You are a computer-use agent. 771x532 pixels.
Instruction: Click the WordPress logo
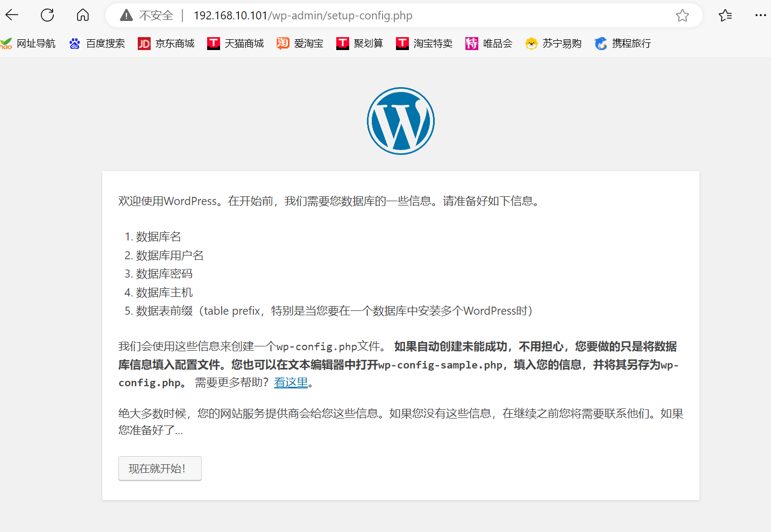(401, 121)
